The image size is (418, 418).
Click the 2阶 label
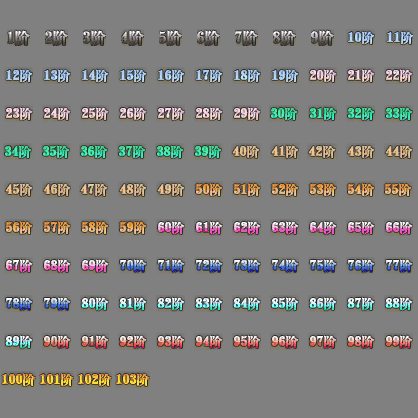point(56,38)
